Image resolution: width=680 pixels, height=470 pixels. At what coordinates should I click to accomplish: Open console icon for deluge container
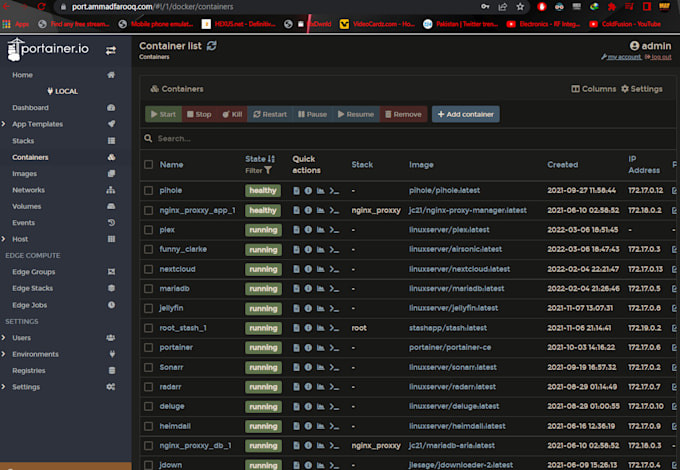pos(334,406)
